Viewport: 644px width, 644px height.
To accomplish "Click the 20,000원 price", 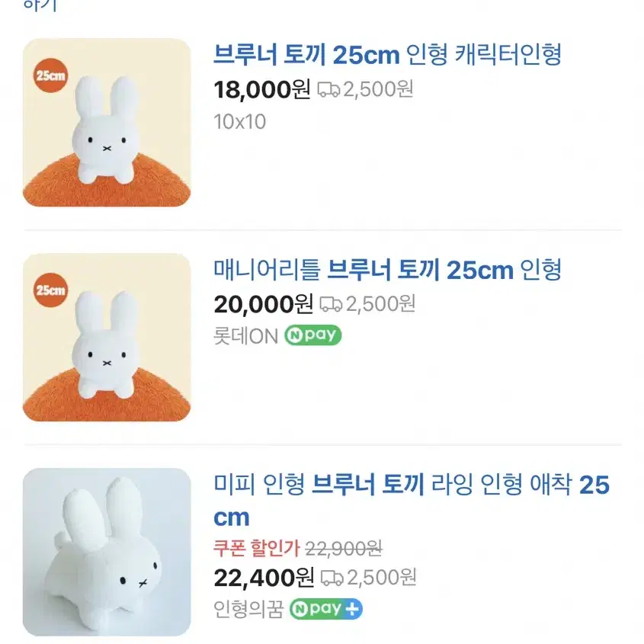I will click(263, 304).
